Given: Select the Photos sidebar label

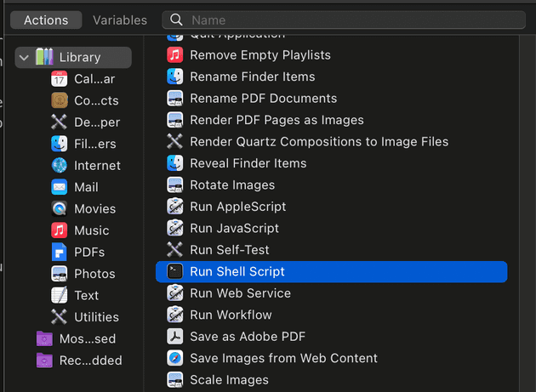Looking at the screenshot, I should [94, 274].
